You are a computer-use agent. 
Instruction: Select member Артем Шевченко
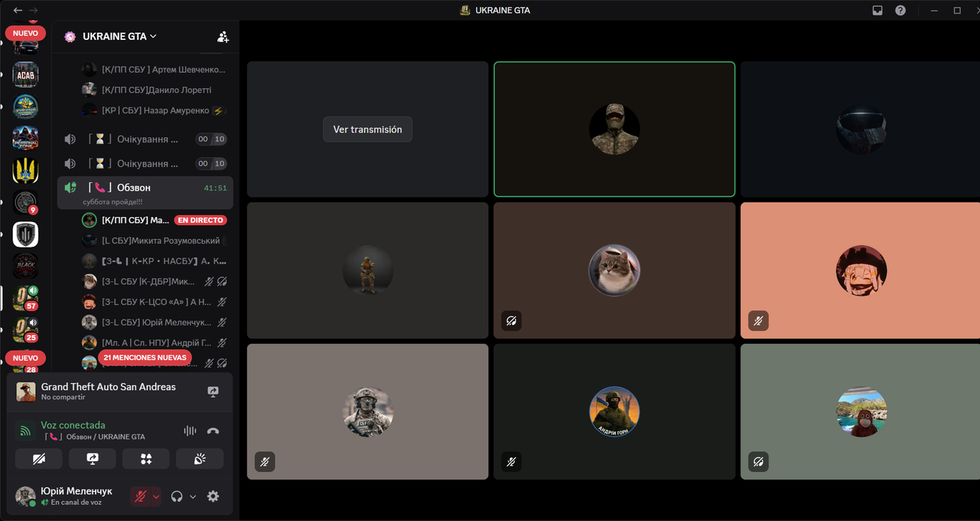click(x=154, y=69)
